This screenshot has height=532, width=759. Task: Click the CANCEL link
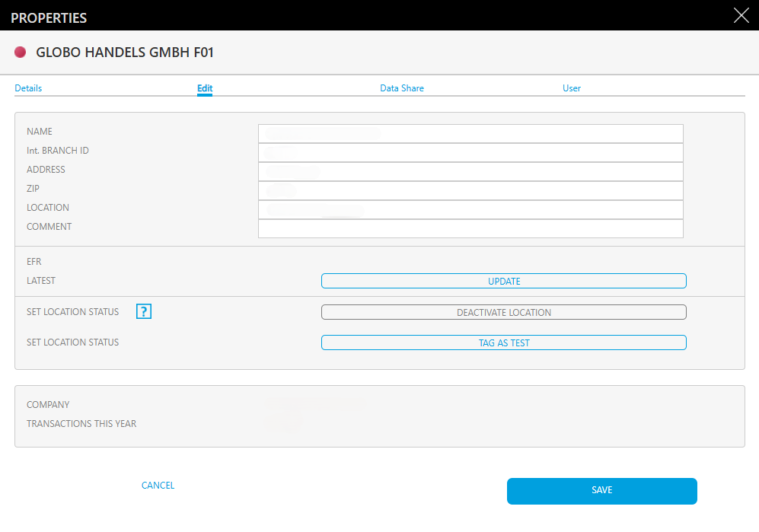(158, 486)
